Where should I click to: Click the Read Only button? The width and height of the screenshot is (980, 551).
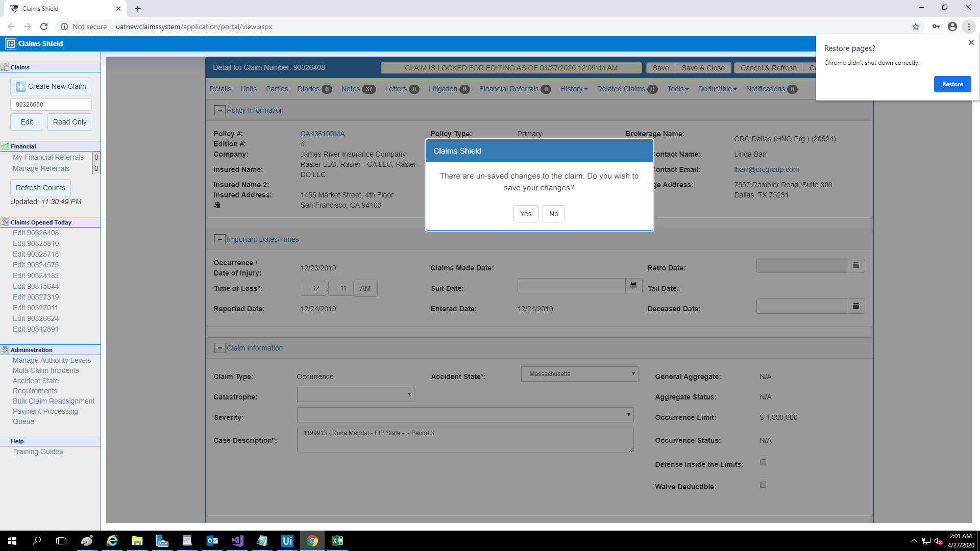[70, 122]
